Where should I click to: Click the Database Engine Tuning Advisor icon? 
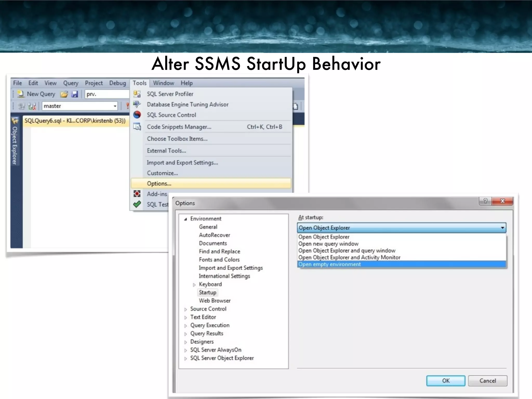click(137, 104)
